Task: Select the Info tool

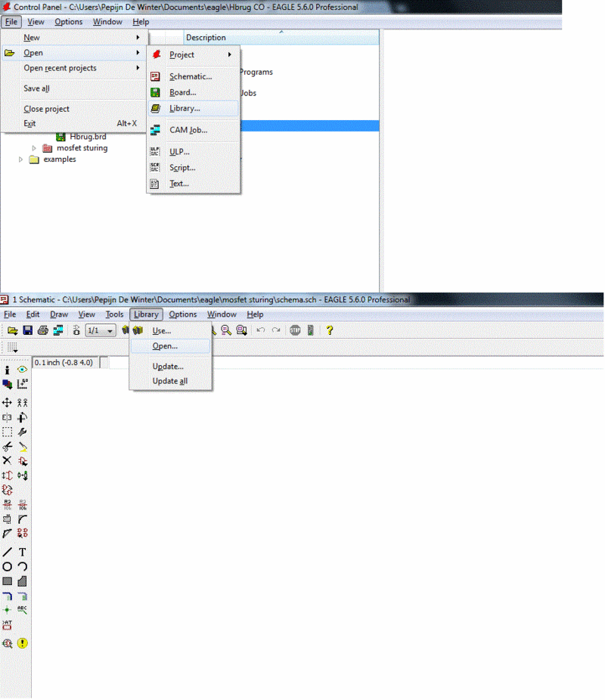Action: (7, 370)
